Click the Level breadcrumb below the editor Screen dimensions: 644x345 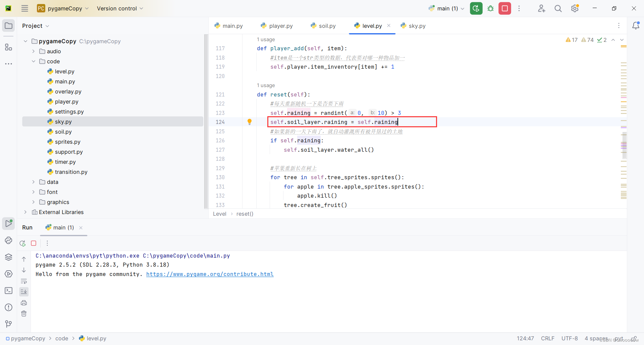(x=220, y=214)
